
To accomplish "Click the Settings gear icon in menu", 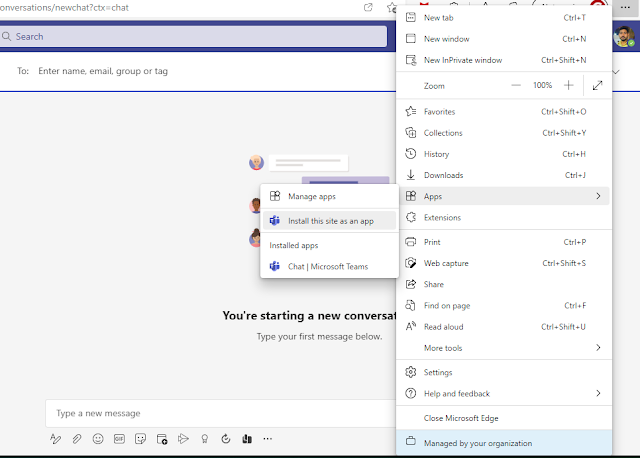I will 411,372.
